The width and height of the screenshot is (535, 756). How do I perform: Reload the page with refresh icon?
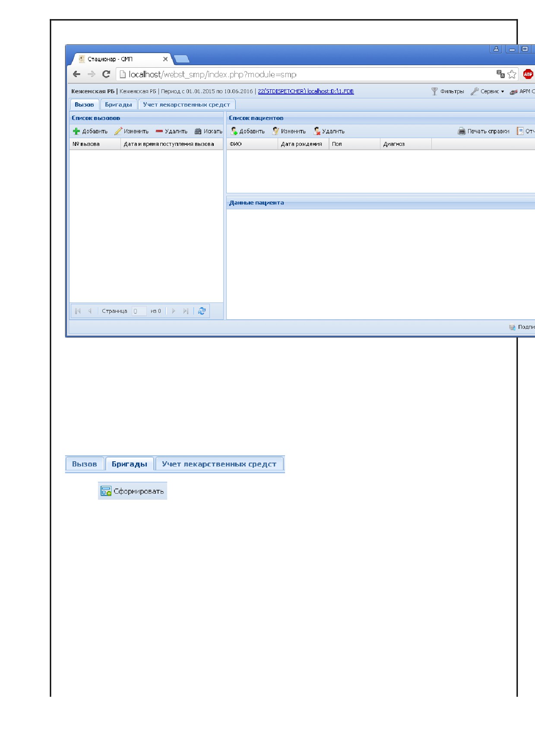pyautogui.click(x=106, y=74)
